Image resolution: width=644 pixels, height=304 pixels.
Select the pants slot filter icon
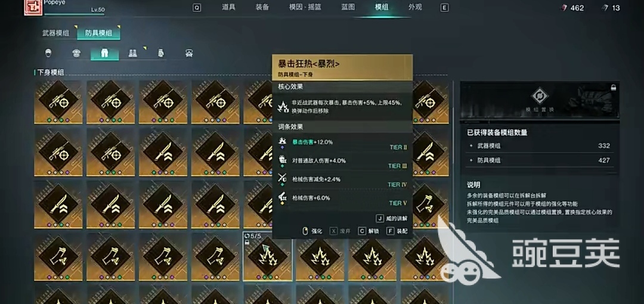104,54
